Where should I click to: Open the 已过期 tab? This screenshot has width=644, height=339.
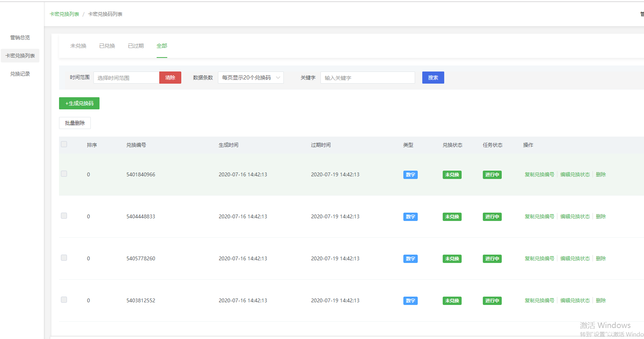point(136,46)
